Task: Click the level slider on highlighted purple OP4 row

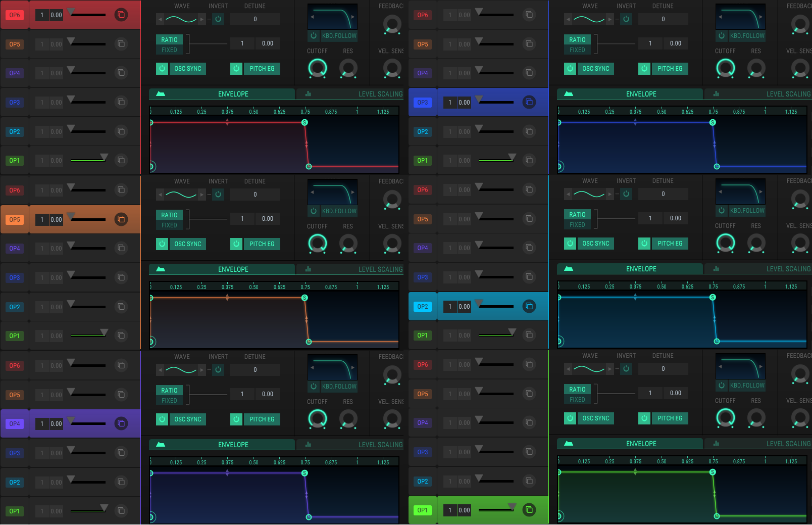Action: pyautogui.click(x=88, y=423)
